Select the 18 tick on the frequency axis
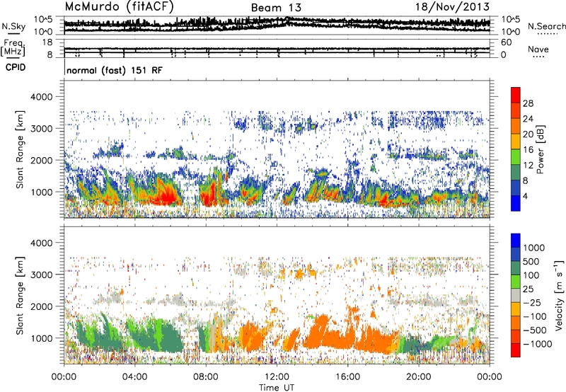Screen dimensions: 566x392 47,42
